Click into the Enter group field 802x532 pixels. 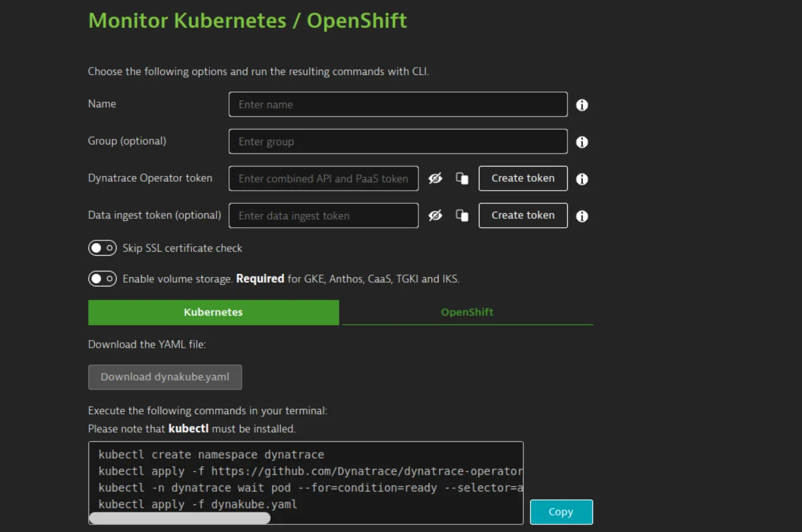tap(398, 141)
